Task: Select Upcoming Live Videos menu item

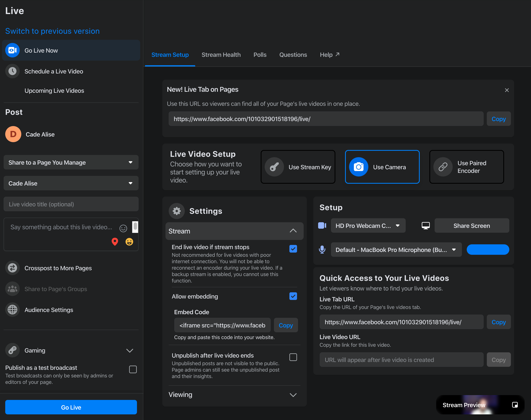Action: 54,91
